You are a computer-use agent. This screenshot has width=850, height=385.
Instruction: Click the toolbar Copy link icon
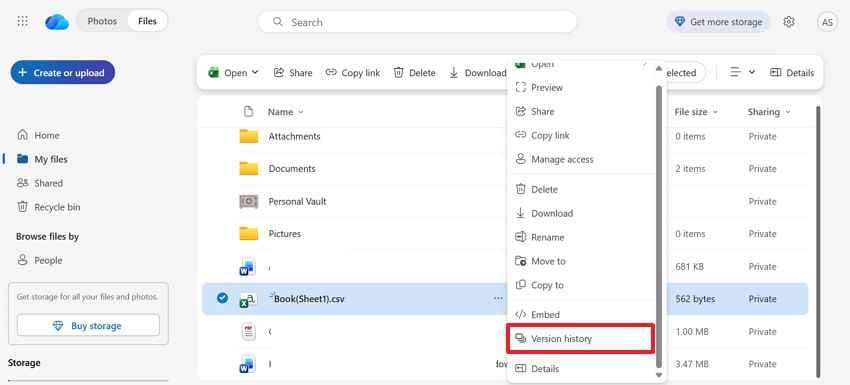(331, 73)
